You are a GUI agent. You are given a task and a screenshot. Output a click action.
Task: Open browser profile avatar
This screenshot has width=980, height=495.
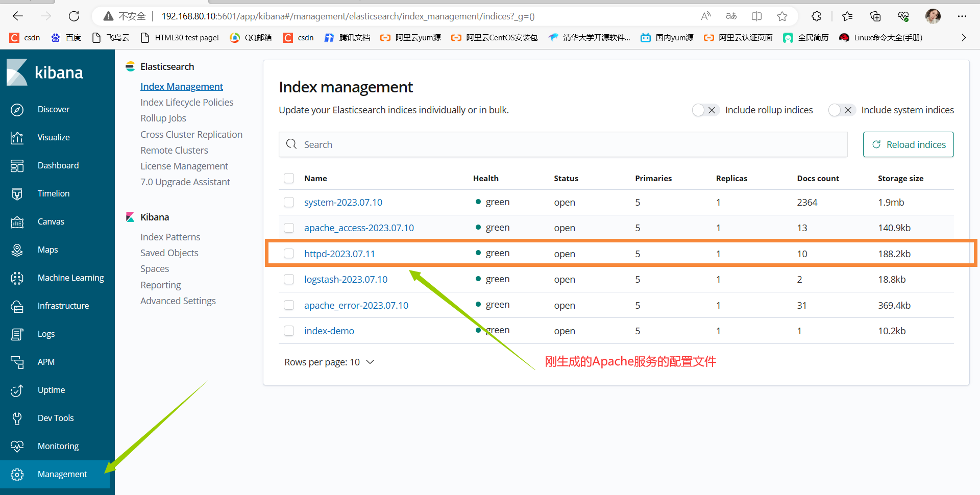(x=933, y=16)
